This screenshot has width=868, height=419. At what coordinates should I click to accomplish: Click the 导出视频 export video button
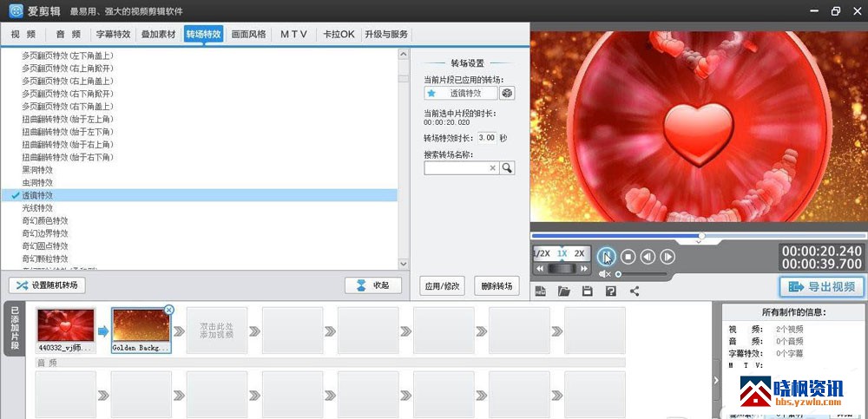tap(821, 287)
